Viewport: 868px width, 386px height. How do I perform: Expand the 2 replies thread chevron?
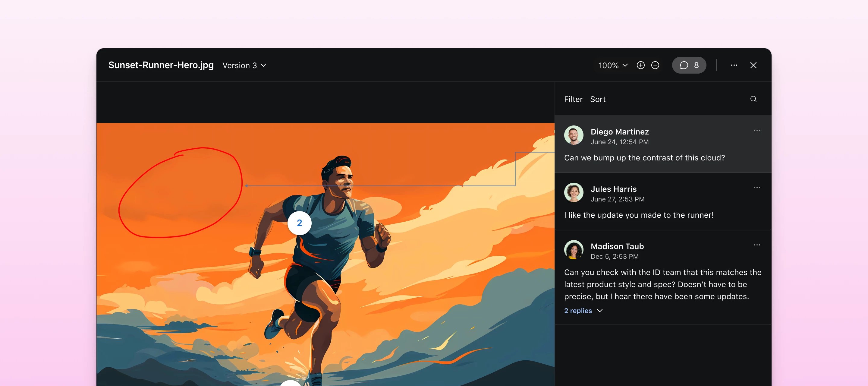pos(600,311)
